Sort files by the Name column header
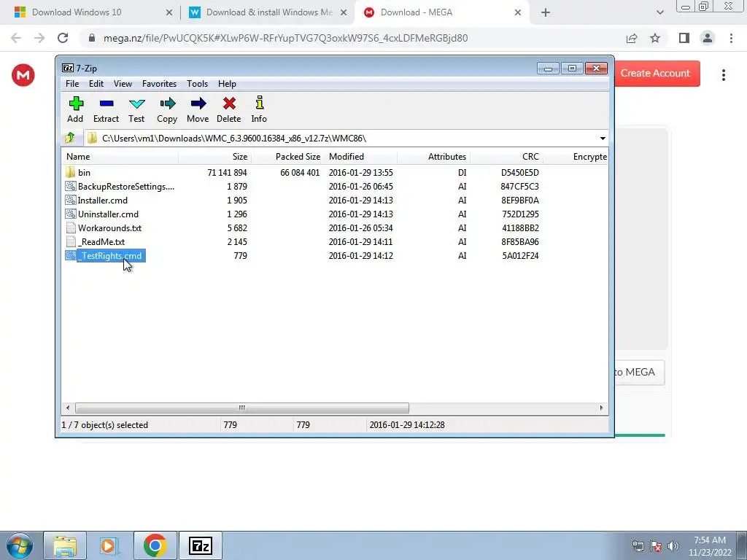Viewport: 747px width, 560px height. coord(120,157)
